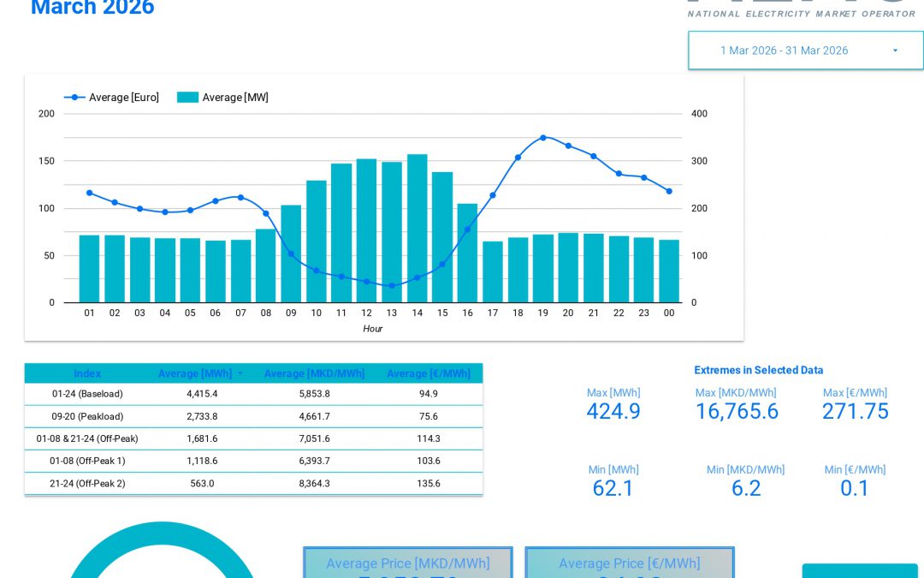Click the peak line point at hour 19
The width and height of the screenshot is (924, 578).
tap(543, 137)
